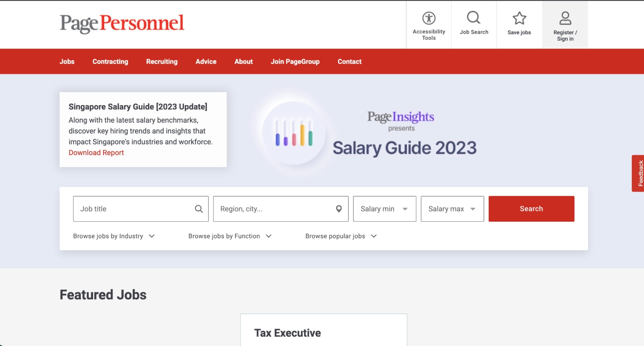This screenshot has width=644, height=346.
Task: Open the Tax Executive featured job
Action: tap(287, 333)
